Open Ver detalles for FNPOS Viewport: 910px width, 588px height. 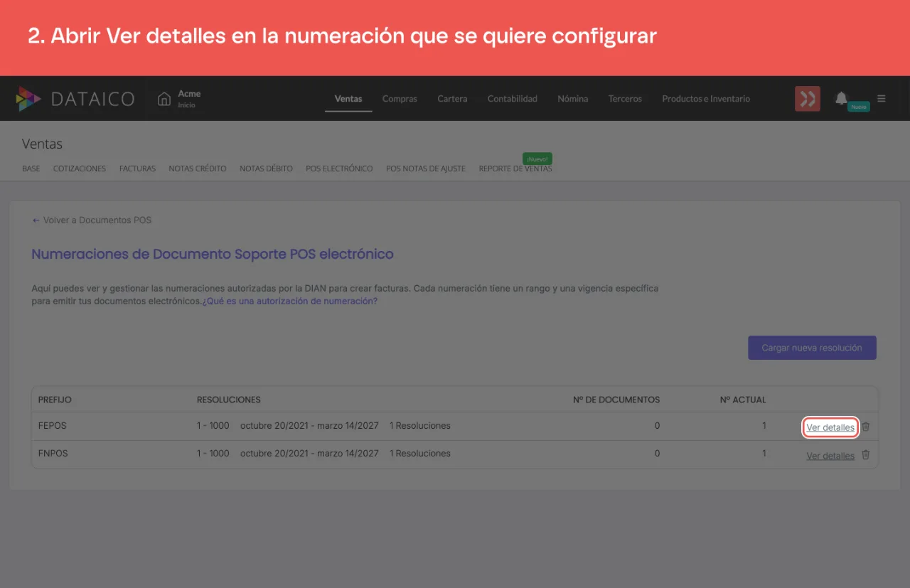coord(830,456)
